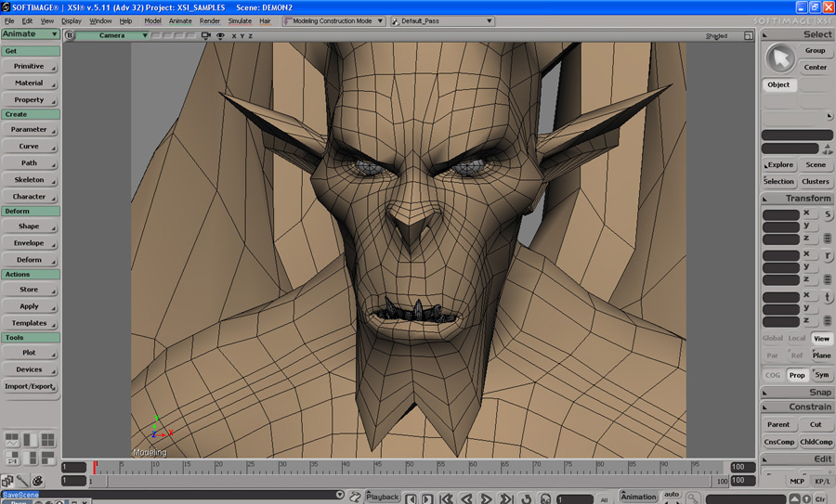
Task: Enable Local transform mode
Action: 797,338
